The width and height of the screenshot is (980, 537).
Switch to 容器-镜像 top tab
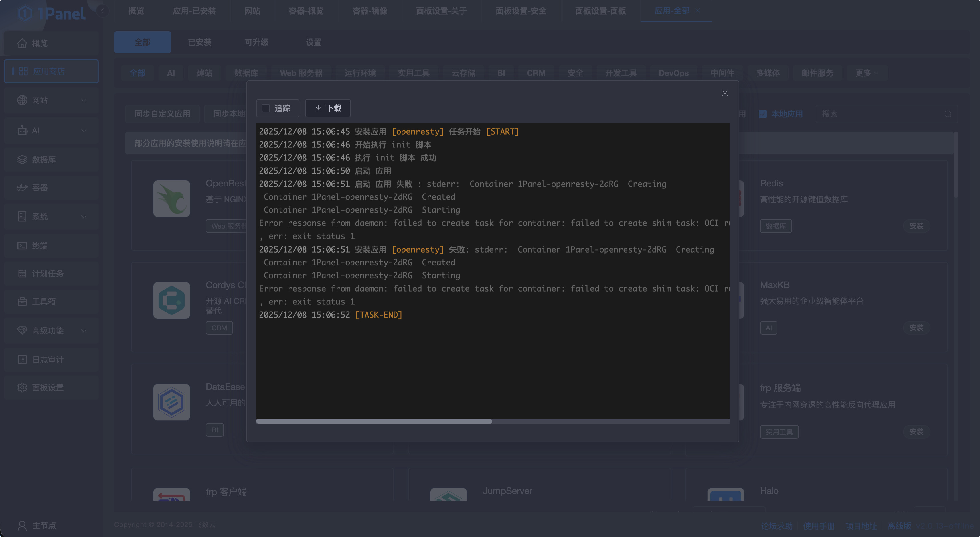369,11
